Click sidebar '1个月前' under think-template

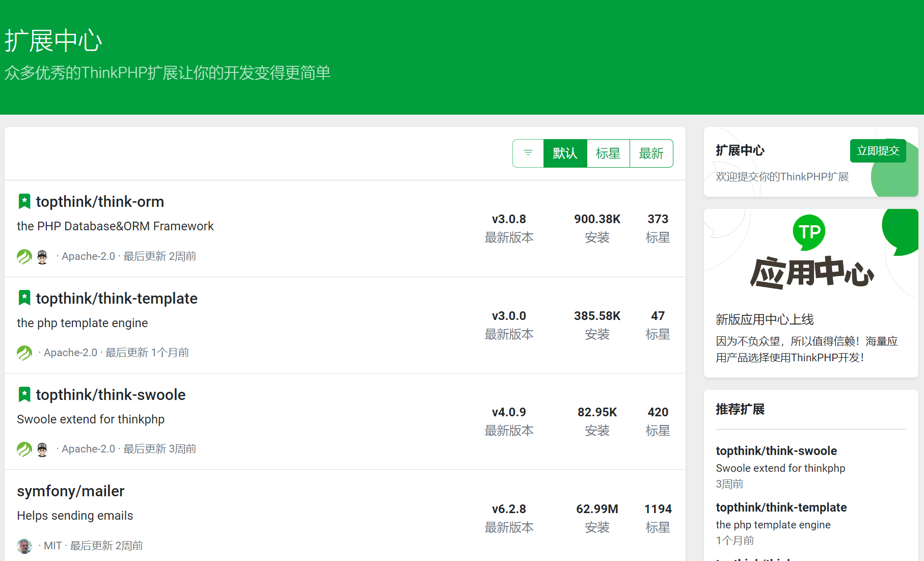[735, 541]
